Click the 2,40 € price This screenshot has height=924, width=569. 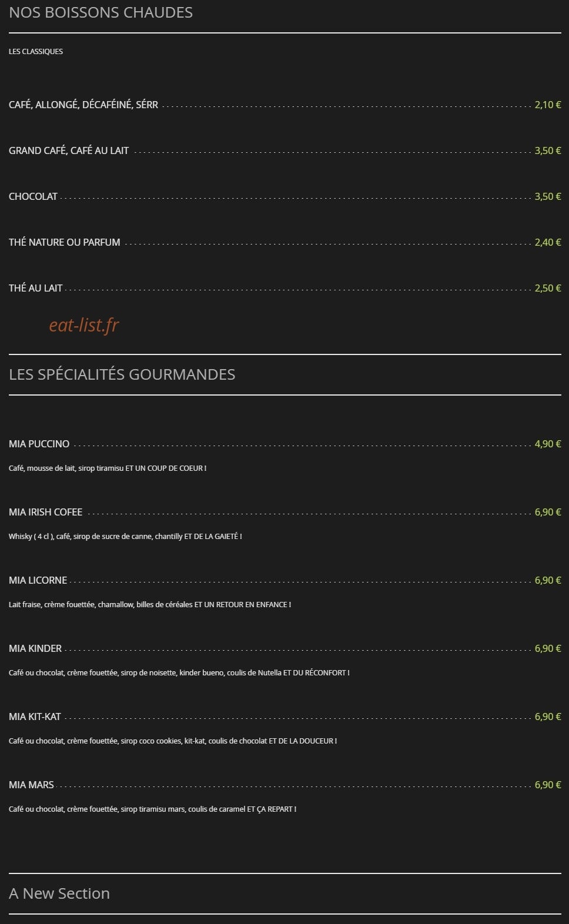tap(548, 242)
